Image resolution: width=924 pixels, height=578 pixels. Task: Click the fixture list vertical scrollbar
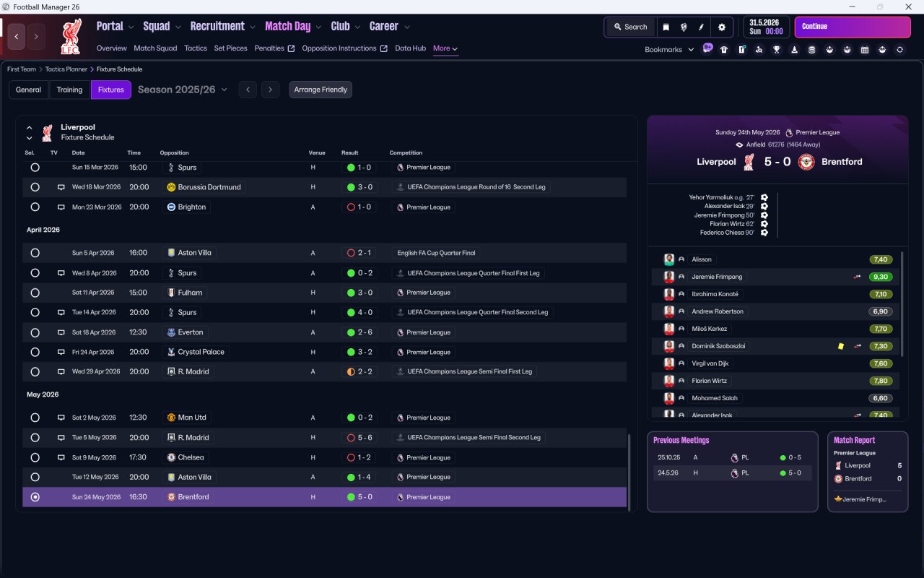[629, 470]
